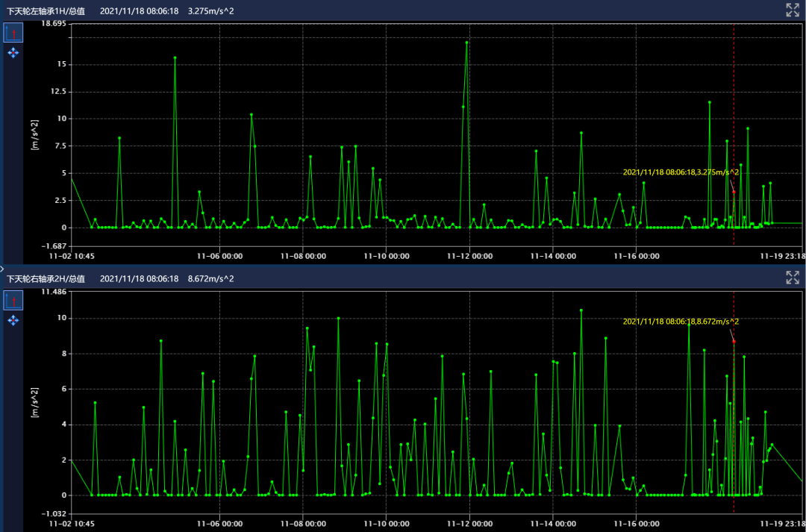
Task: Click the 11.486 maximum label on bottom axis
Action: click(x=54, y=292)
